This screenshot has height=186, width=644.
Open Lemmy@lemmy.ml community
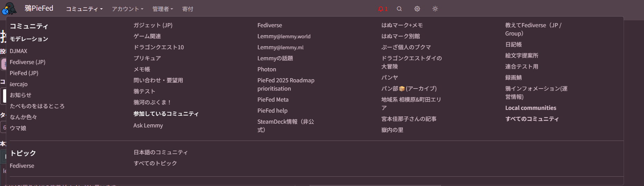280,47
